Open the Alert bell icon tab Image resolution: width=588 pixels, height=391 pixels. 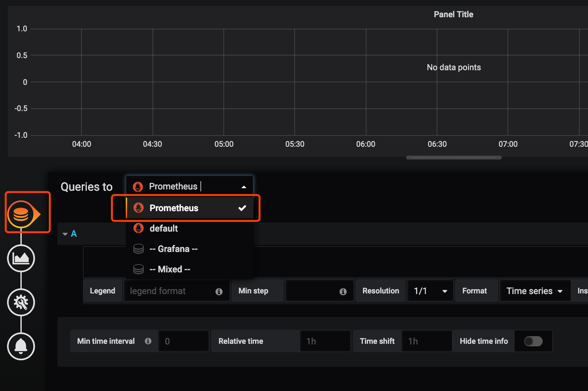21,346
